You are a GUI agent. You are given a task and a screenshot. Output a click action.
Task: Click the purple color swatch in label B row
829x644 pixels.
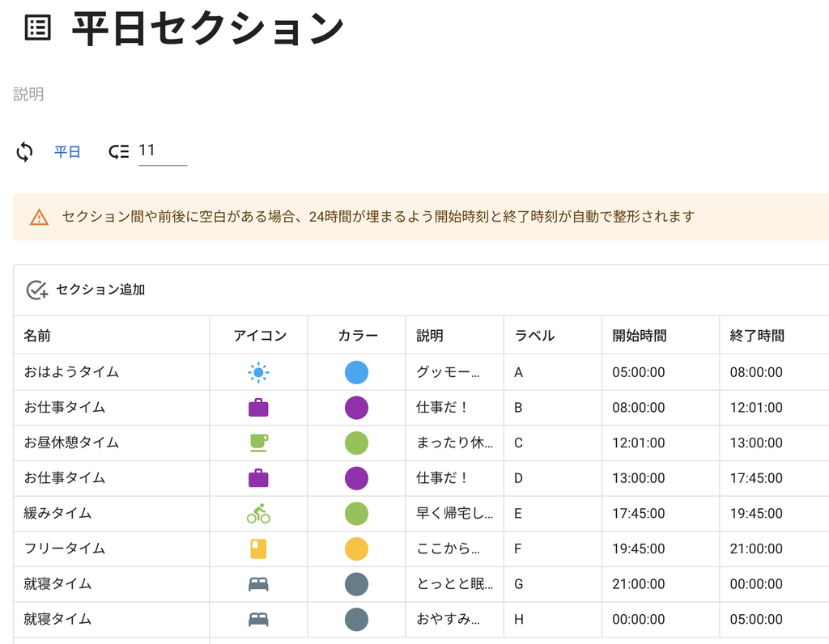(357, 408)
